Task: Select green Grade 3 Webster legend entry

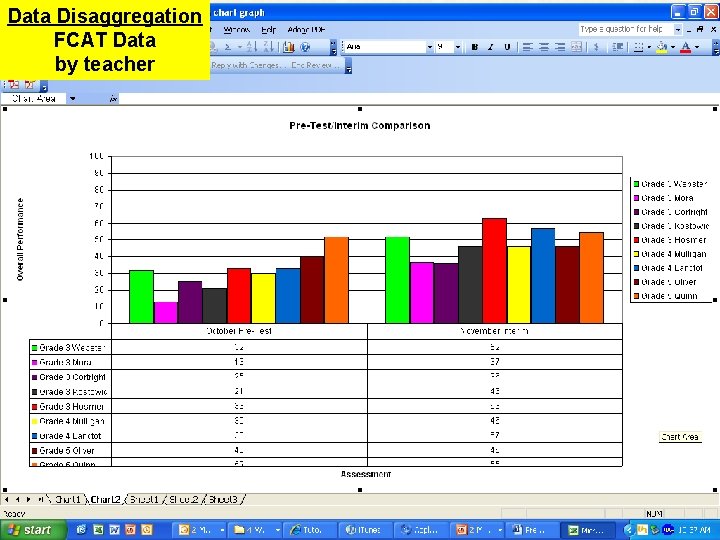Action: point(670,184)
